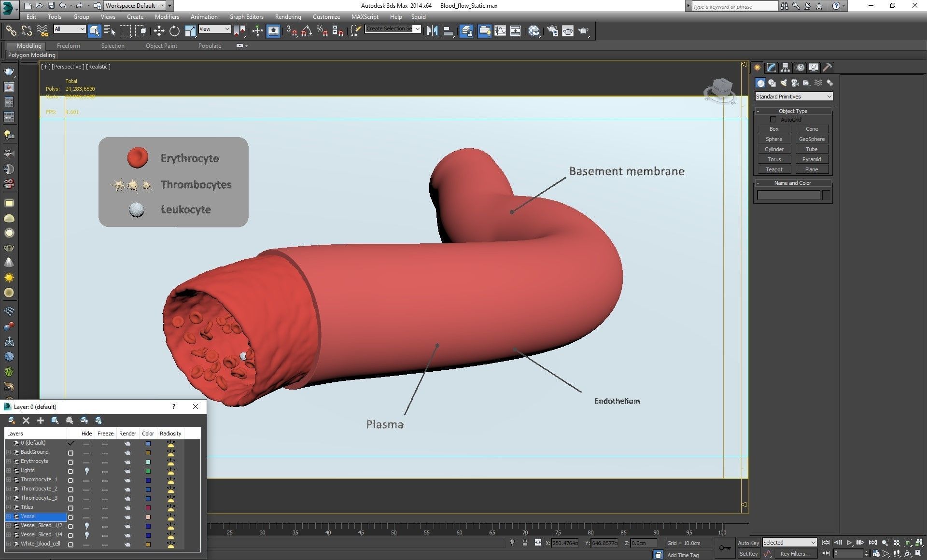Toggle Angle Snap
Image resolution: width=927 pixels, height=560 pixels.
(x=307, y=31)
